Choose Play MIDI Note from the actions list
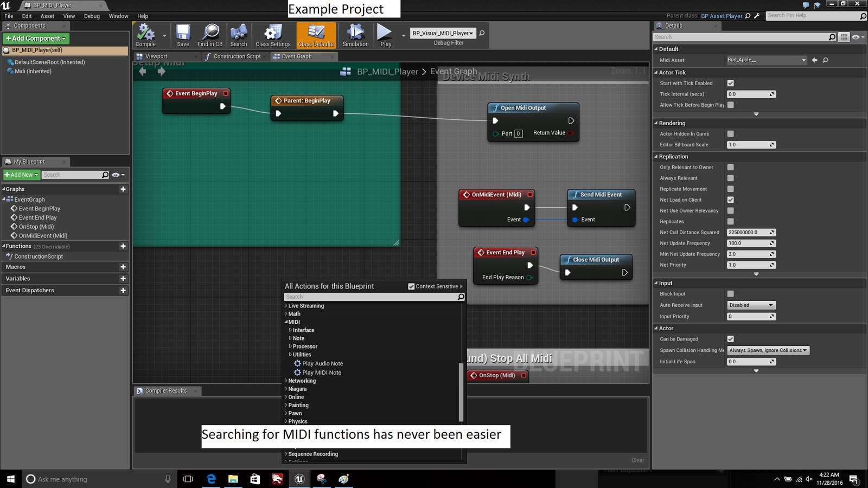The image size is (868, 488). coord(321,373)
